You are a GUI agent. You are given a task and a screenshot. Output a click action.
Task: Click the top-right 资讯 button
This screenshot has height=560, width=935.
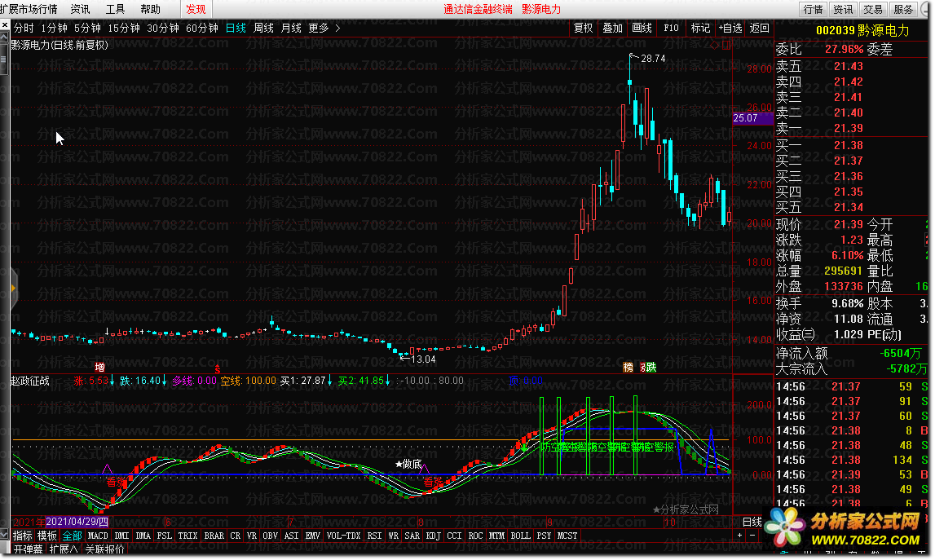843,9
